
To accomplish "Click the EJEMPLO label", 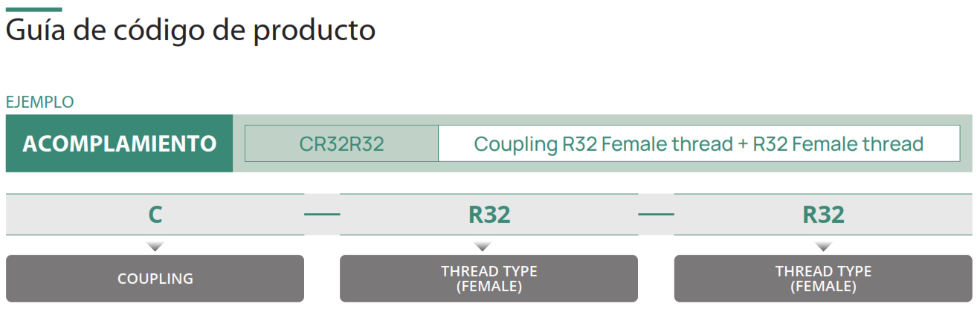I will [x=40, y=102].
